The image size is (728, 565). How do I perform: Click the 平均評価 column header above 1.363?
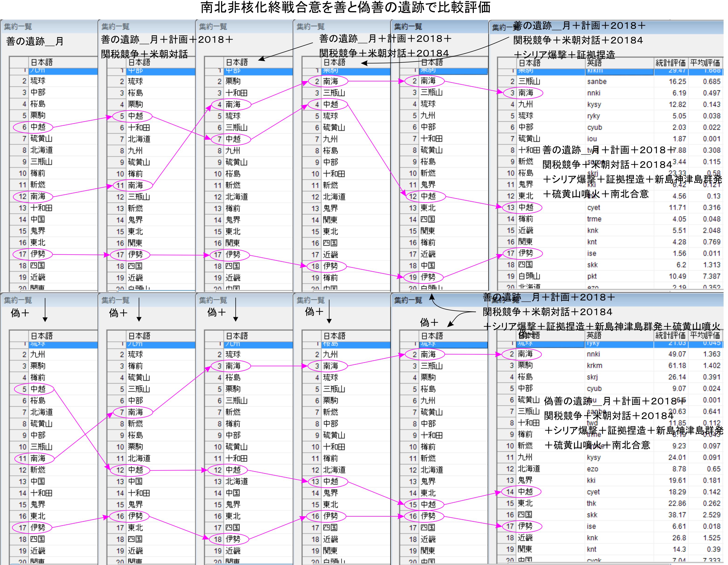point(705,335)
